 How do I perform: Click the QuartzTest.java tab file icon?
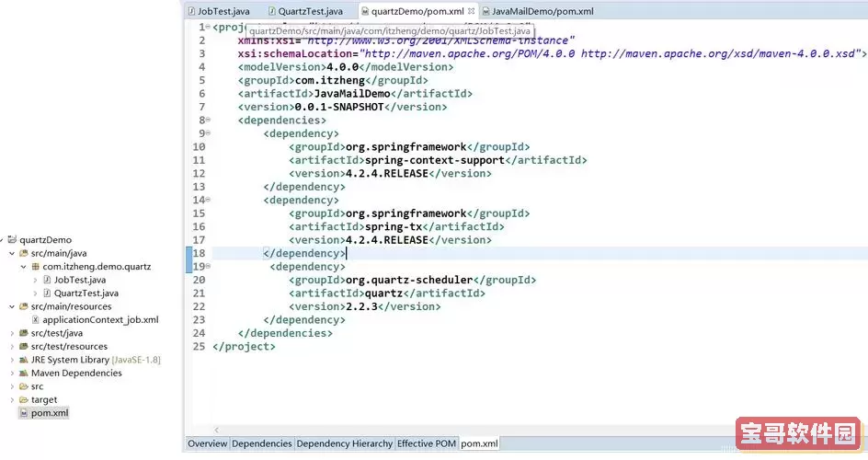pyautogui.click(x=272, y=11)
